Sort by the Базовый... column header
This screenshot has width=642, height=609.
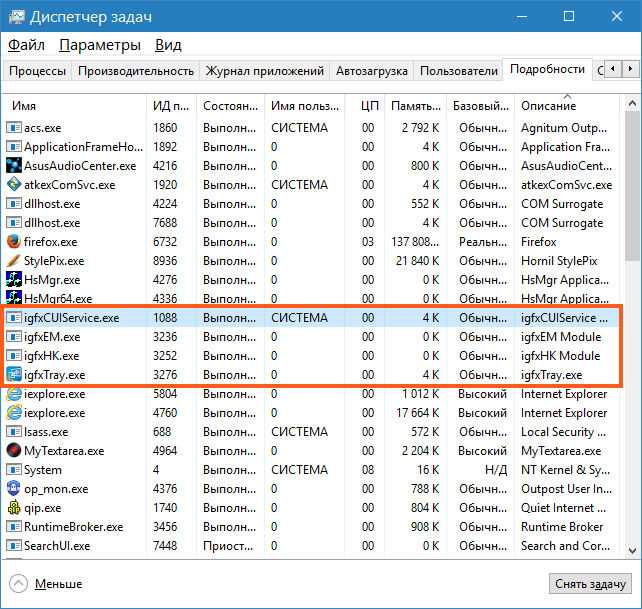click(x=481, y=106)
